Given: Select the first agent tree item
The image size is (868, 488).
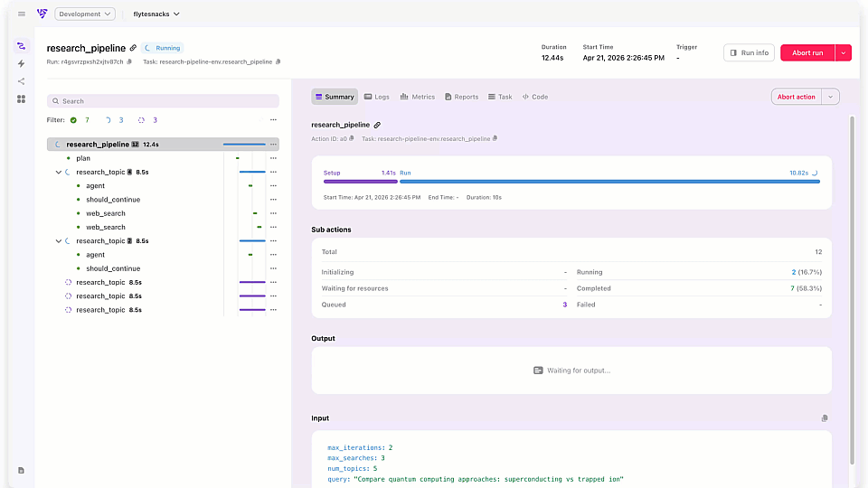Looking at the screenshot, I should click(x=95, y=186).
